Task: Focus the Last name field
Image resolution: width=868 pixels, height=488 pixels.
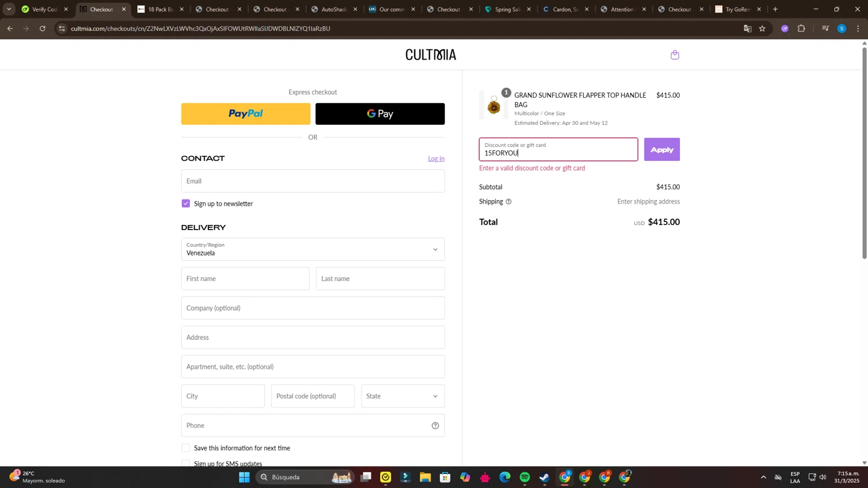Action: [380, 279]
